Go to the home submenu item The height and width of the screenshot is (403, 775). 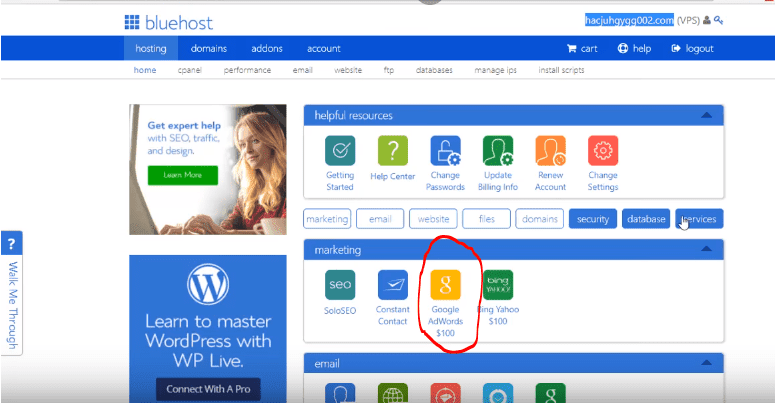(x=145, y=70)
